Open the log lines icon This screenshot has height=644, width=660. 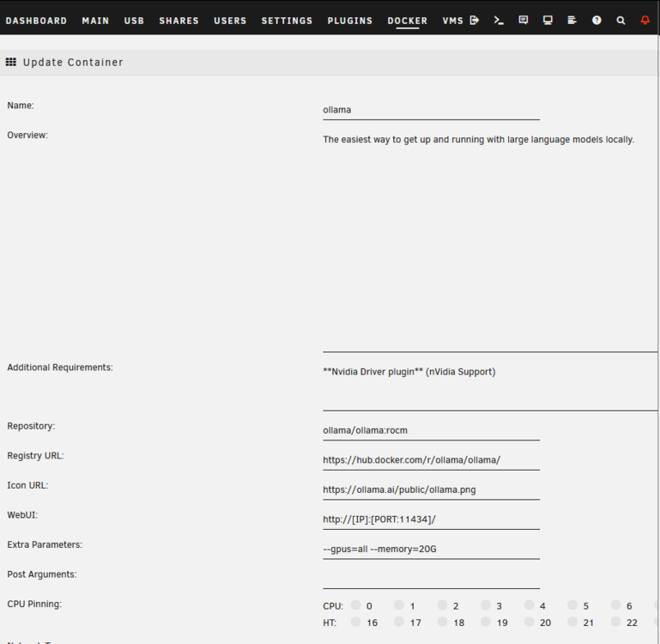click(572, 21)
